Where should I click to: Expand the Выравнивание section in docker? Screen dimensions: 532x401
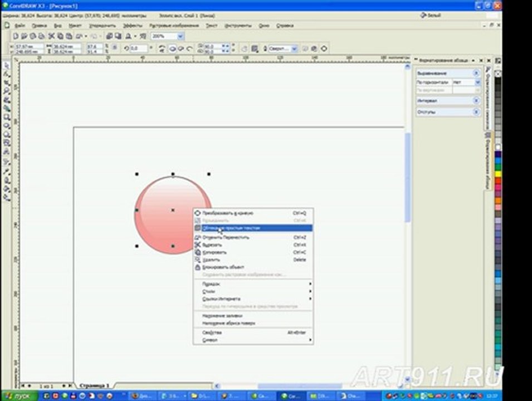(x=476, y=73)
